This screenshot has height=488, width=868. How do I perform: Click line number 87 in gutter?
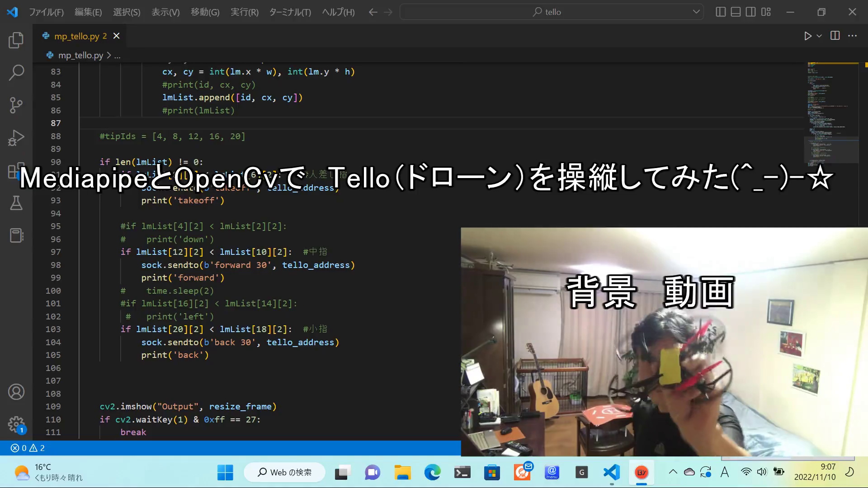tap(56, 123)
